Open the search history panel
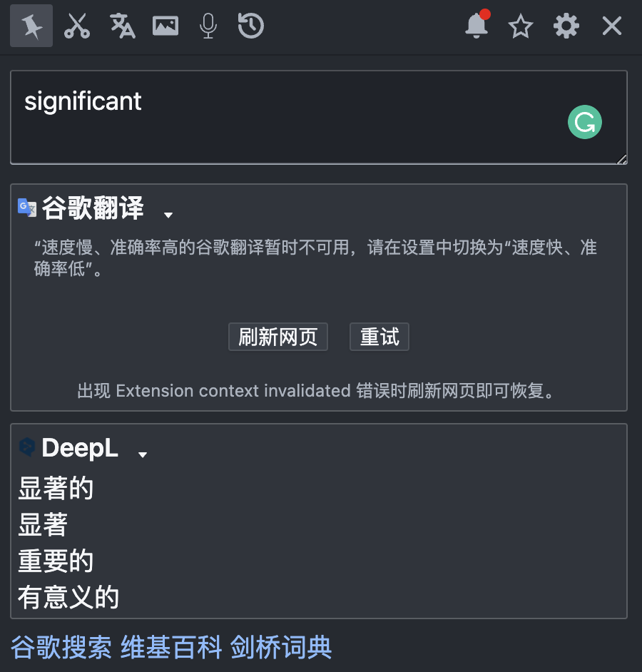 (x=250, y=26)
